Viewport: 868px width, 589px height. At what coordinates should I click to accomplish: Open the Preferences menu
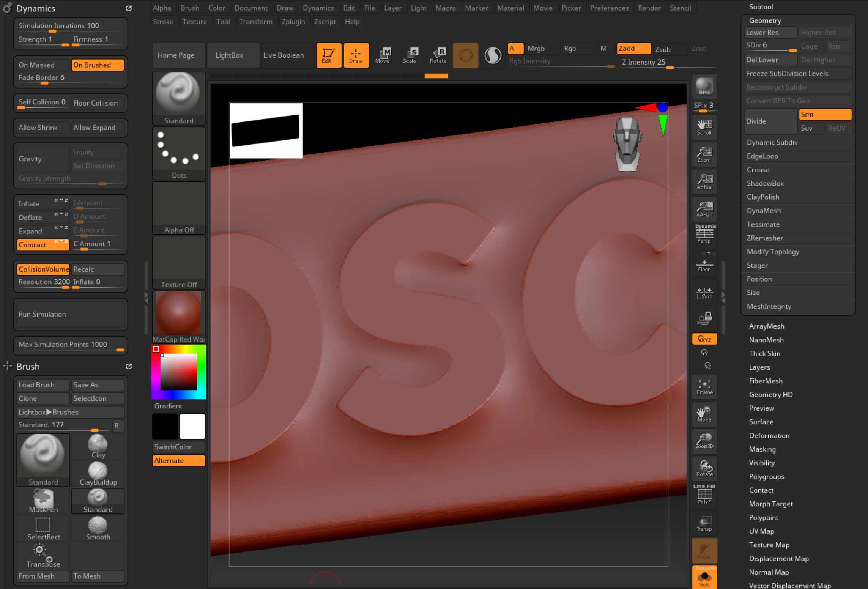pyautogui.click(x=609, y=8)
